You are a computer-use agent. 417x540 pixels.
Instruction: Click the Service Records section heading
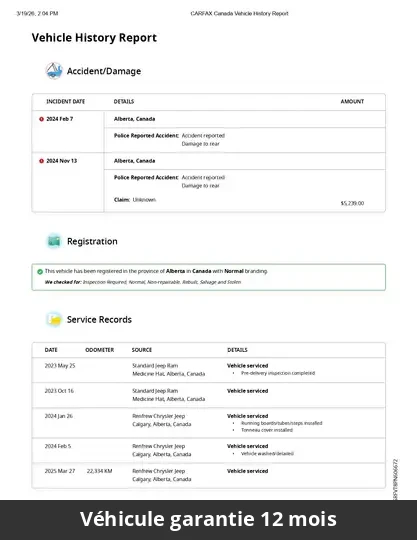[99, 320]
